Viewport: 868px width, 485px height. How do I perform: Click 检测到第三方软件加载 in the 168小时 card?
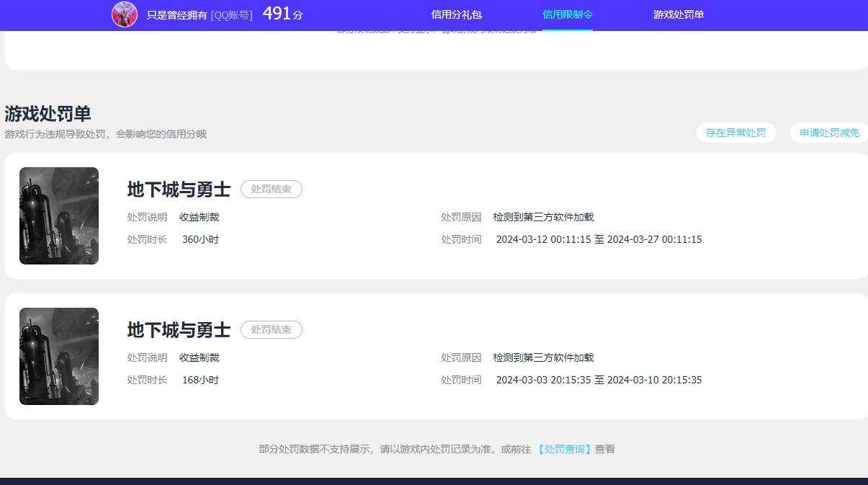pos(544,357)
